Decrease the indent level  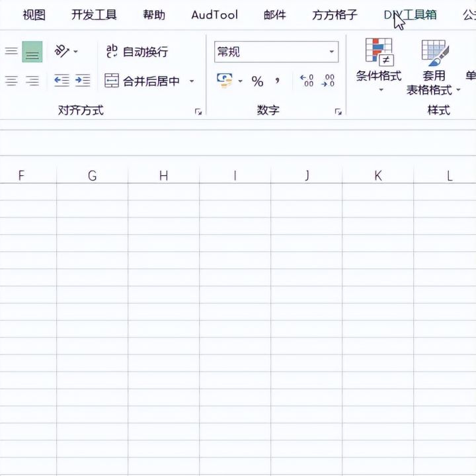pyautogui.click(x=61, y=81)
